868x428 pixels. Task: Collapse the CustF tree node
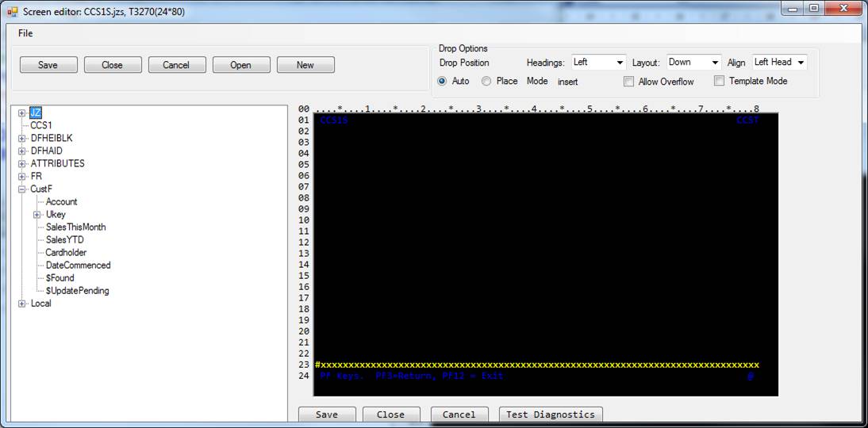[21, 189]
